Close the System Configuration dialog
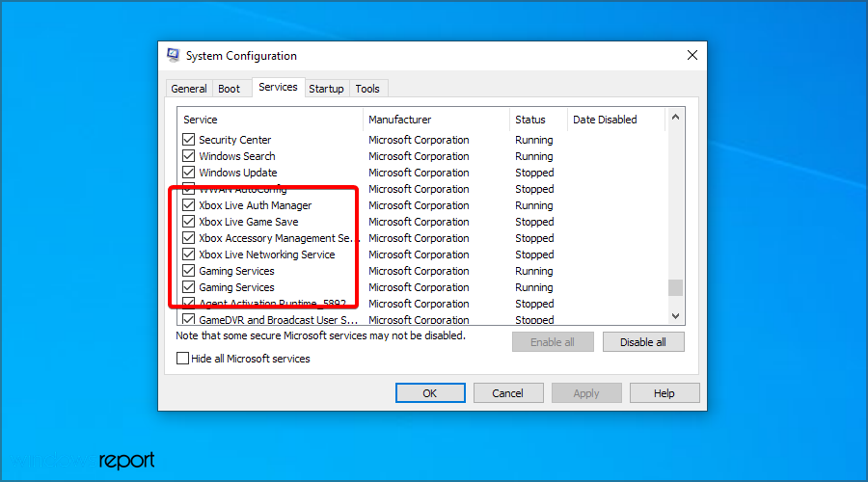The width and height of the screenshot is (868, 482). click(x=692, y=55)
